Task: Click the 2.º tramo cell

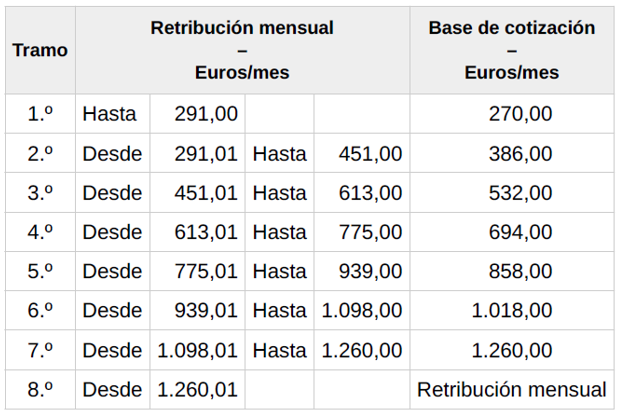Action: pos(40,153)
